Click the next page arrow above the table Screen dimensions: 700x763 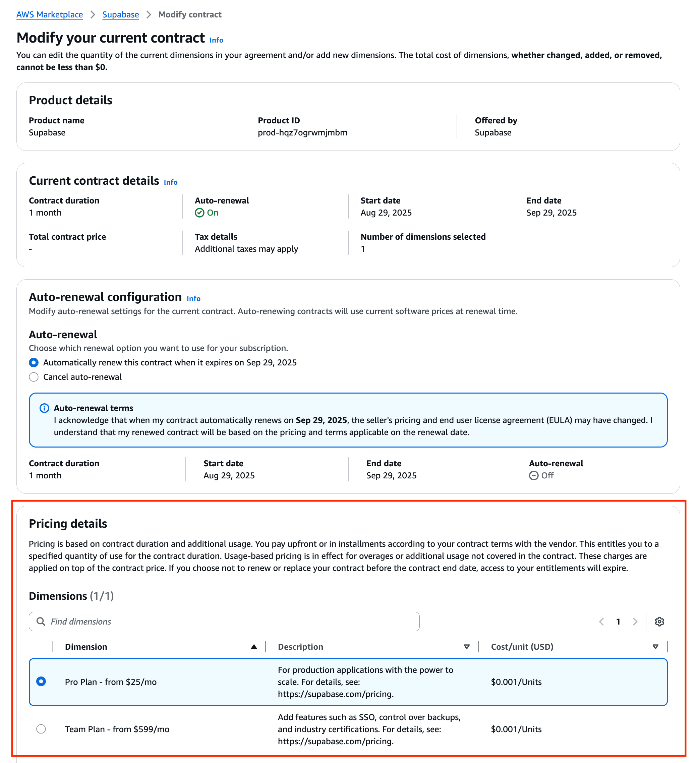click(635, 621)
